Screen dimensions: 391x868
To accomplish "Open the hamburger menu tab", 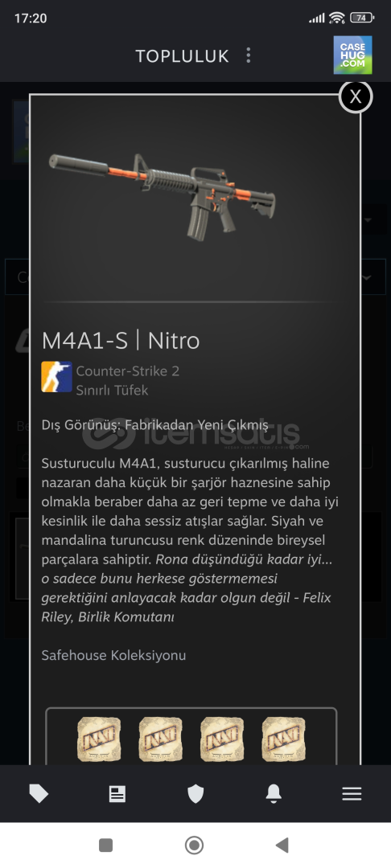I will click(x=352, y=794).
